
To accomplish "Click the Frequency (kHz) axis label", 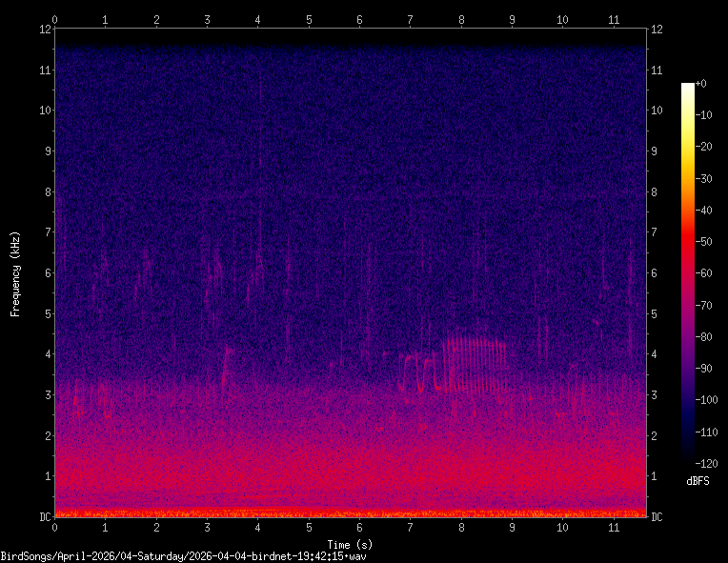I will click(15, 273).
